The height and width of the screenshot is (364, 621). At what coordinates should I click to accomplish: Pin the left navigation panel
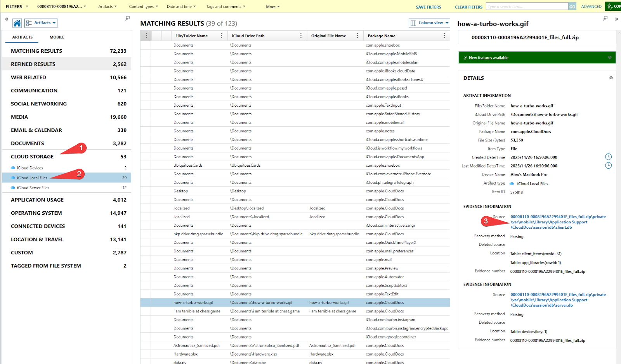[x=127, y=18]
